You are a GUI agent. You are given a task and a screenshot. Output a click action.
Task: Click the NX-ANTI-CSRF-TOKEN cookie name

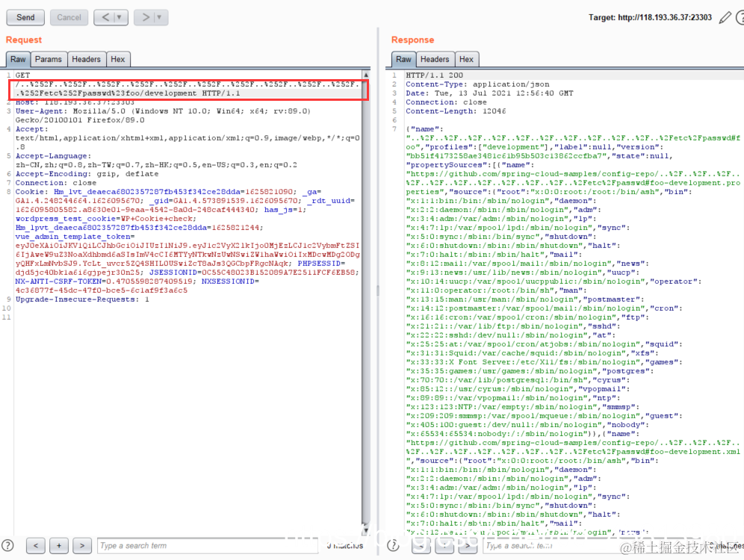(x=58, y=281)
